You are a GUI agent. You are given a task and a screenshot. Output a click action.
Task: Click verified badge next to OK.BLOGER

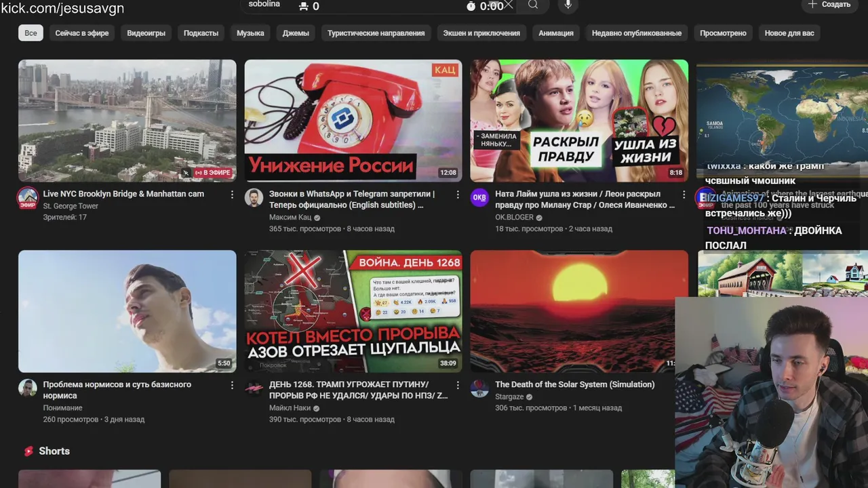pyautogui.click(x=539, y=218)
